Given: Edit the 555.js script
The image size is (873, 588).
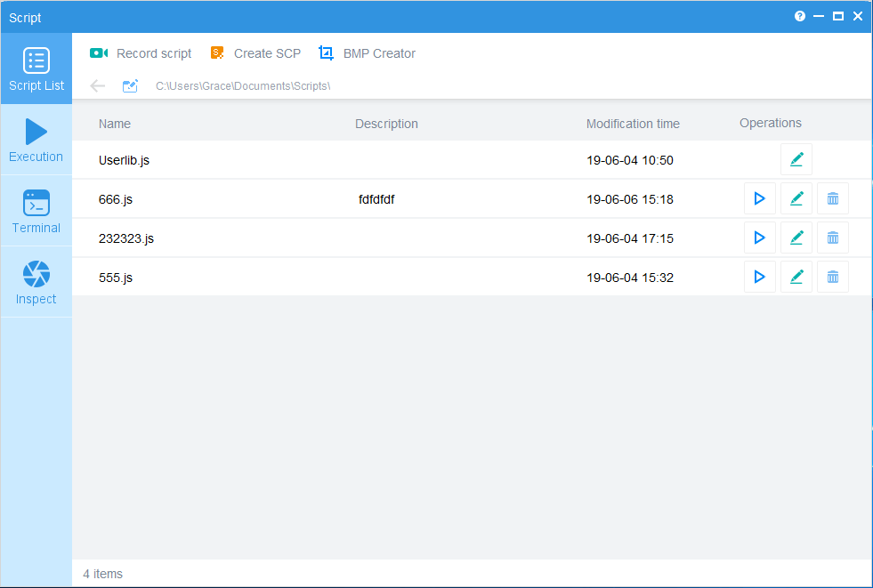Looking at the screenshot, I should pos(796,277).
